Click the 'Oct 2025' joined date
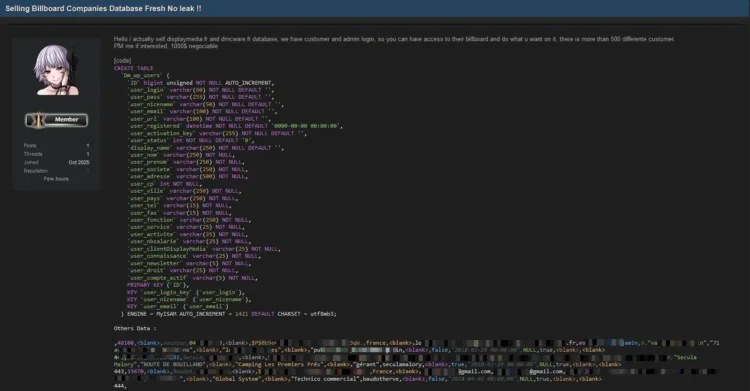This screenshot has width=750, height=391. (78, 162)
